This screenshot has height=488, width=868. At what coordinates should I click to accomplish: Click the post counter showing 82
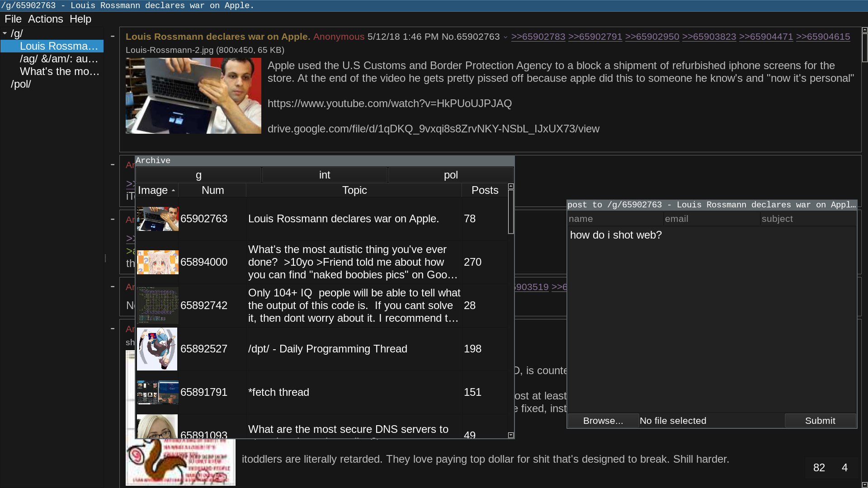coord(819,468)
